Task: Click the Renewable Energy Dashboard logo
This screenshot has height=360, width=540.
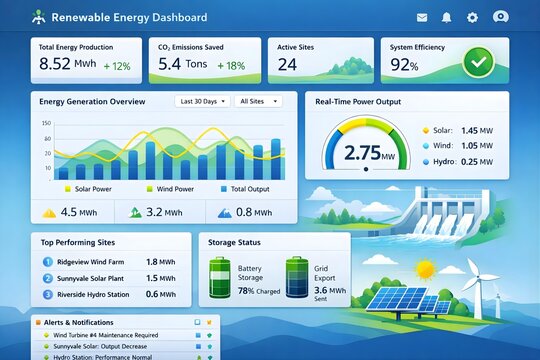Action: click(39, 17)
